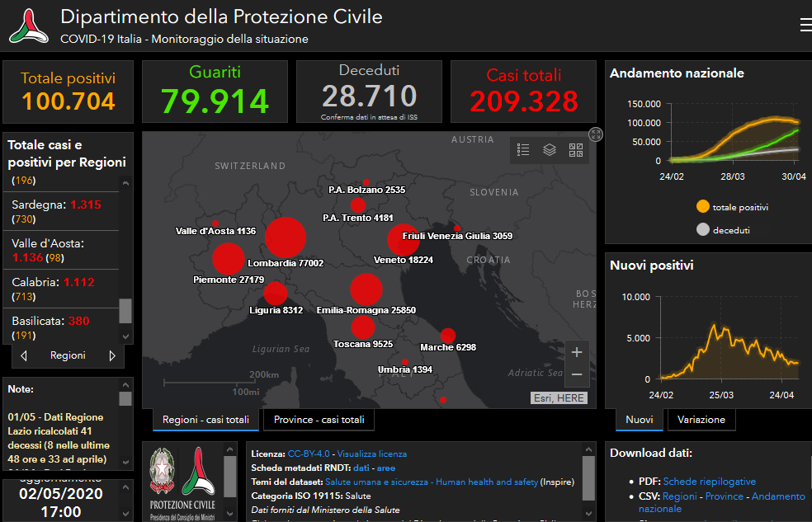Select the Regioni - casi totali tab
The image size is (812, 522).
point(205,420)
